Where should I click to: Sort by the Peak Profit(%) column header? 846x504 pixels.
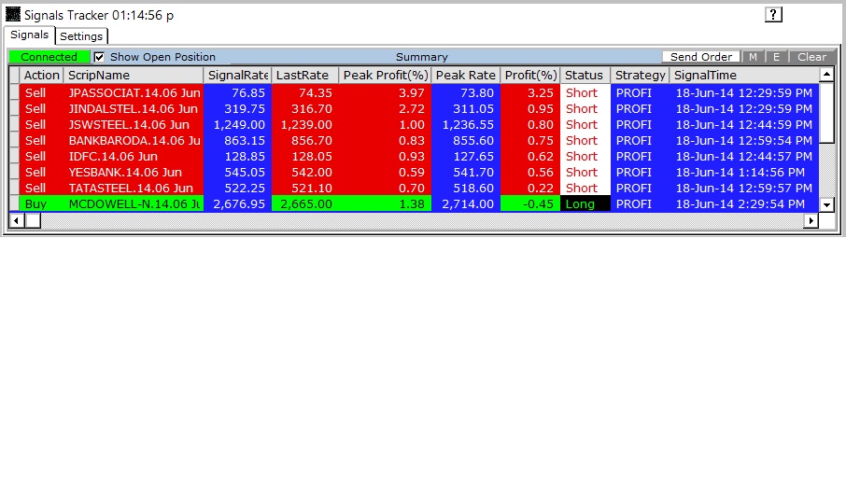385,75
